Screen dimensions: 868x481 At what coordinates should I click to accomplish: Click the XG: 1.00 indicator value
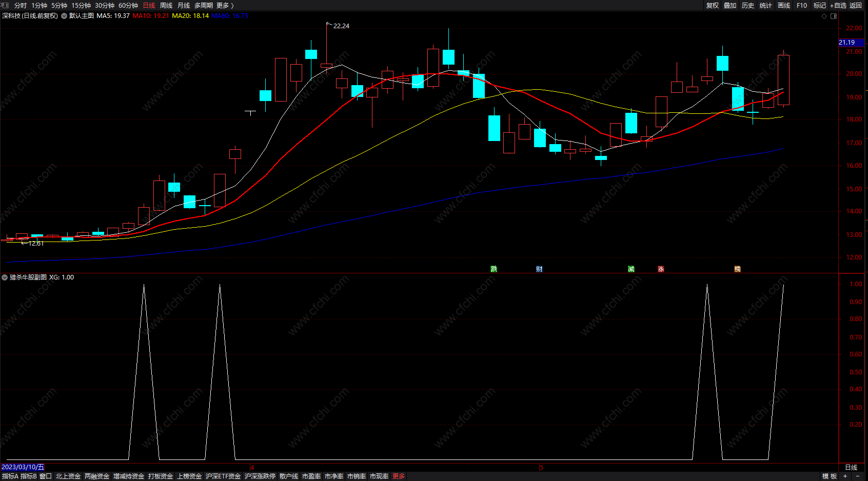[x=62, y=277]
